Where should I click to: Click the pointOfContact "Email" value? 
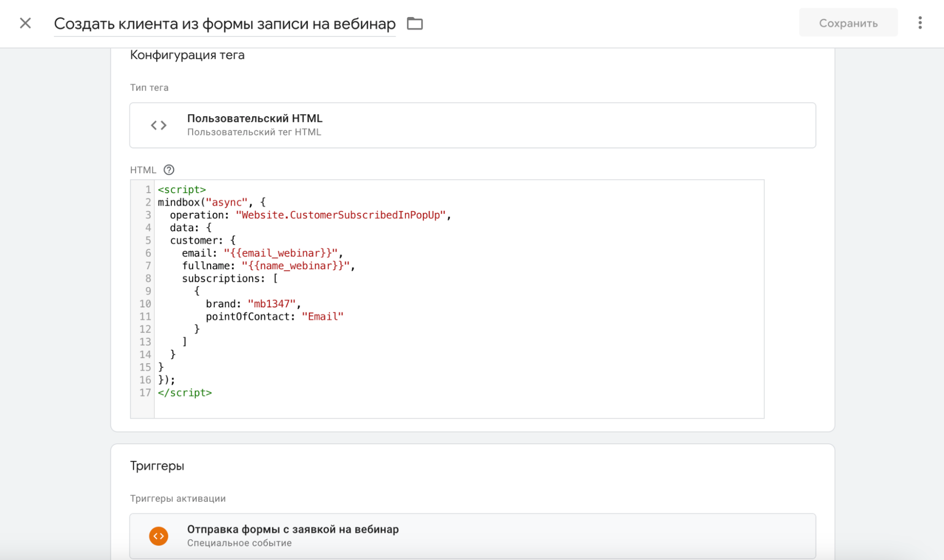[323, 317]
